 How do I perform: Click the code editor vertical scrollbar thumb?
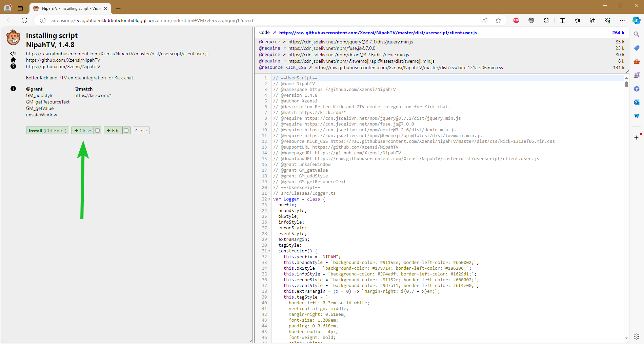click(626, 84)
